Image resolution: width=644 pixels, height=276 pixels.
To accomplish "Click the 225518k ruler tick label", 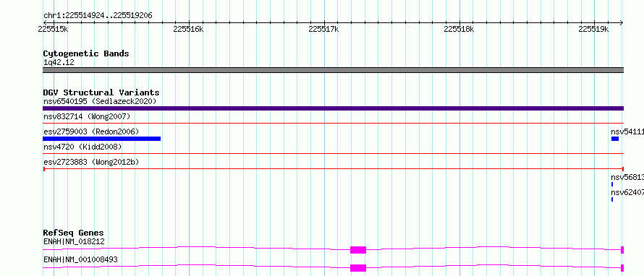I will [459, 30].
